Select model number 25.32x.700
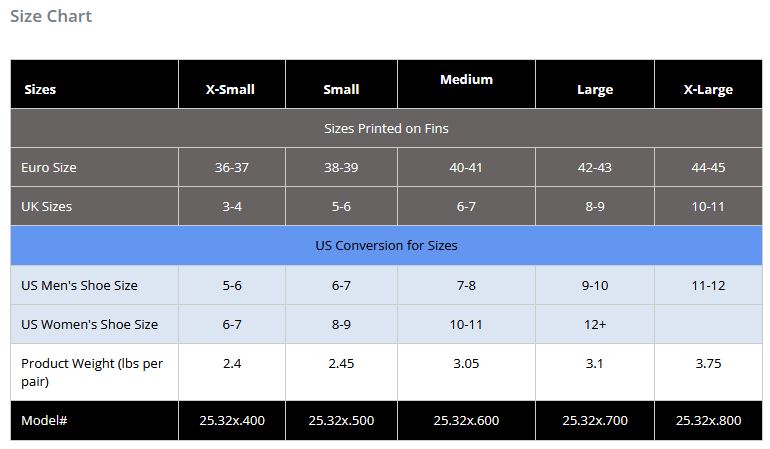 pos(595,421)
